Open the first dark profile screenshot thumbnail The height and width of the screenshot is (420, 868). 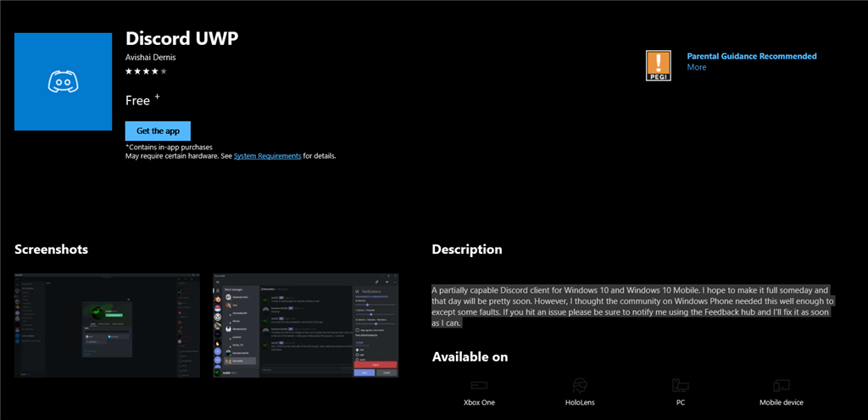click(x=107, y=325)
